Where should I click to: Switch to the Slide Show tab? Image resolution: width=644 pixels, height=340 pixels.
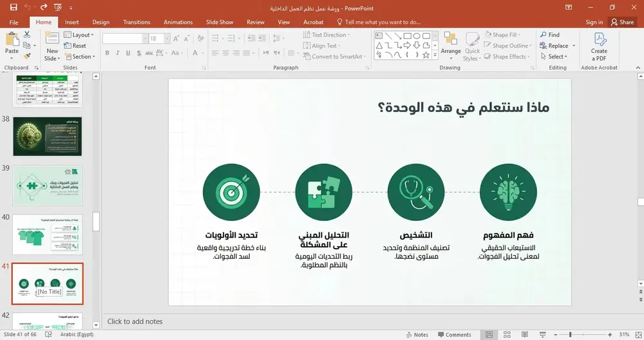pyautogui.click(x=220, y=22)
